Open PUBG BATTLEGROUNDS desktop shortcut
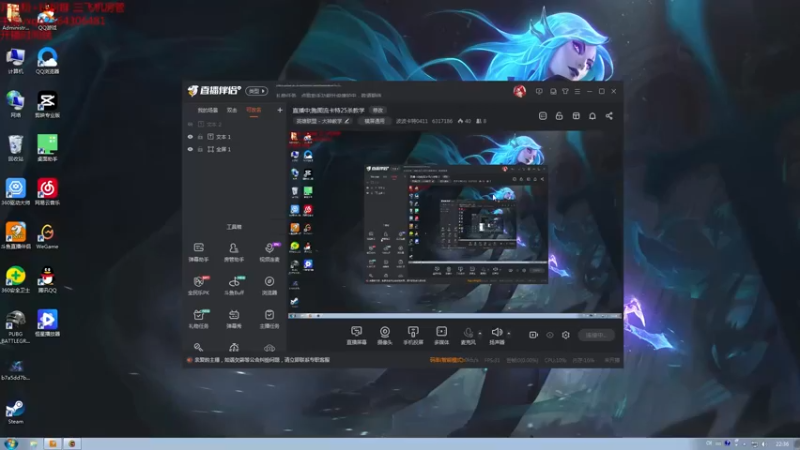Screen dimensions: 800x450 point(15,327)
